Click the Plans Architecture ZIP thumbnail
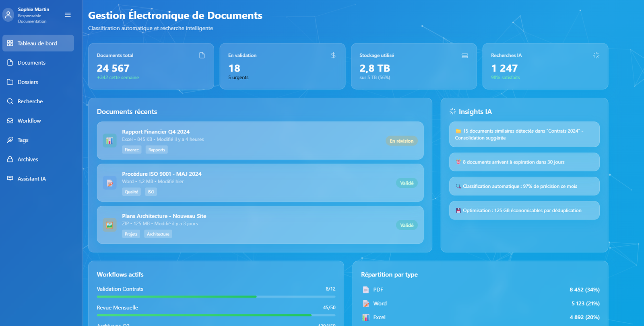 [x=109, y=225]
